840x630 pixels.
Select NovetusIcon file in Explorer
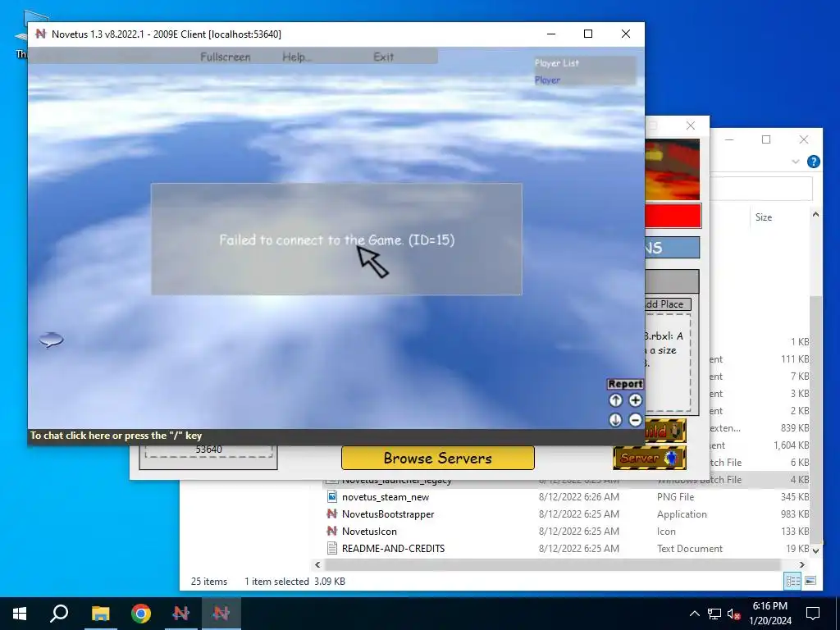369,532
